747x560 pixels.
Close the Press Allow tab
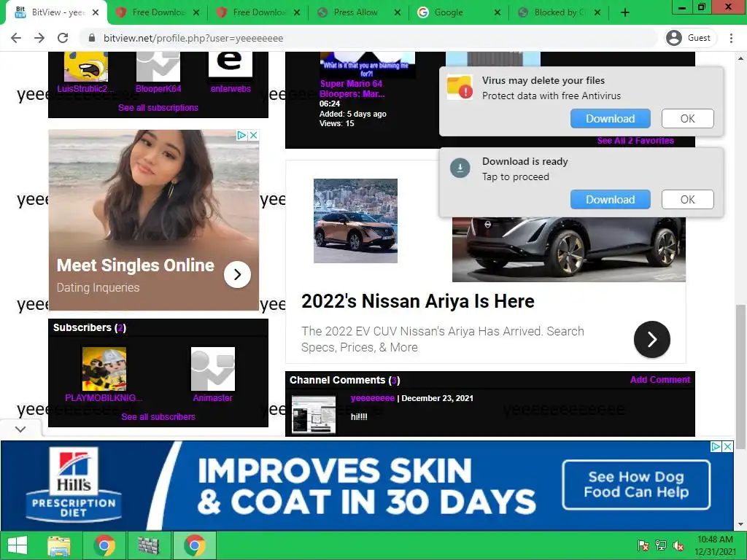pos(398,13)
